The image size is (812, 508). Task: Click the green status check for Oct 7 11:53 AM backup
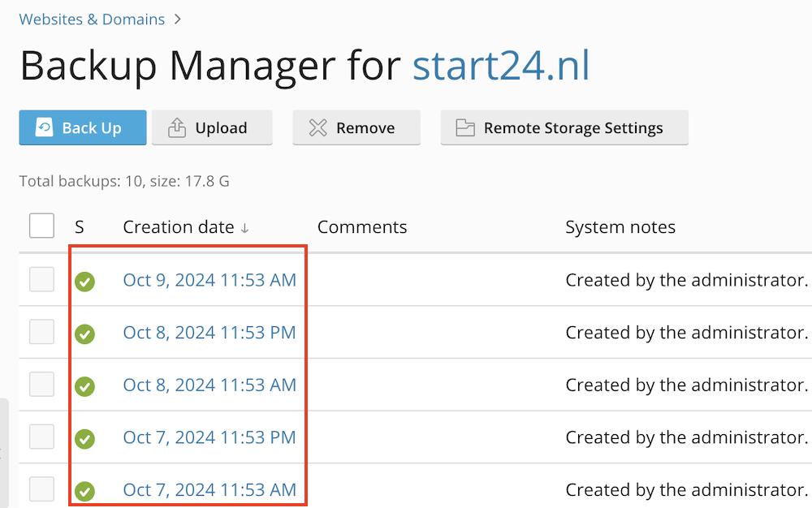[x=84, y=490]
